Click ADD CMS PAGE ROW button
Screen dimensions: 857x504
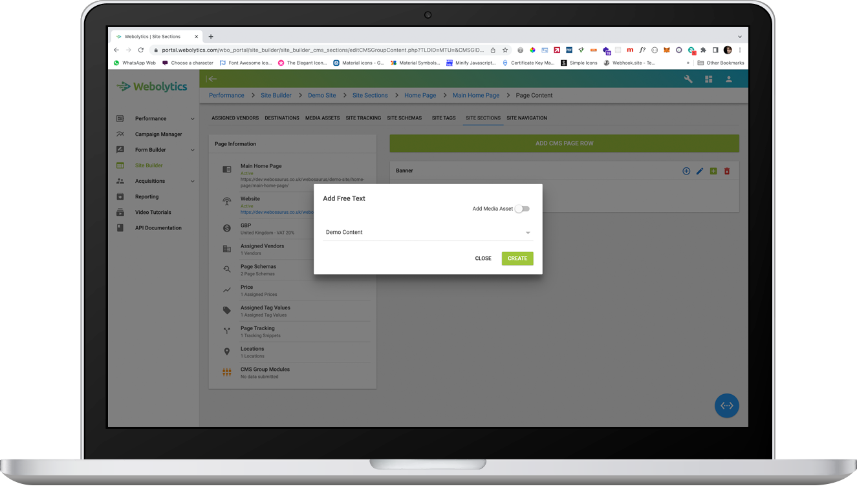click(x=564, y=143)
